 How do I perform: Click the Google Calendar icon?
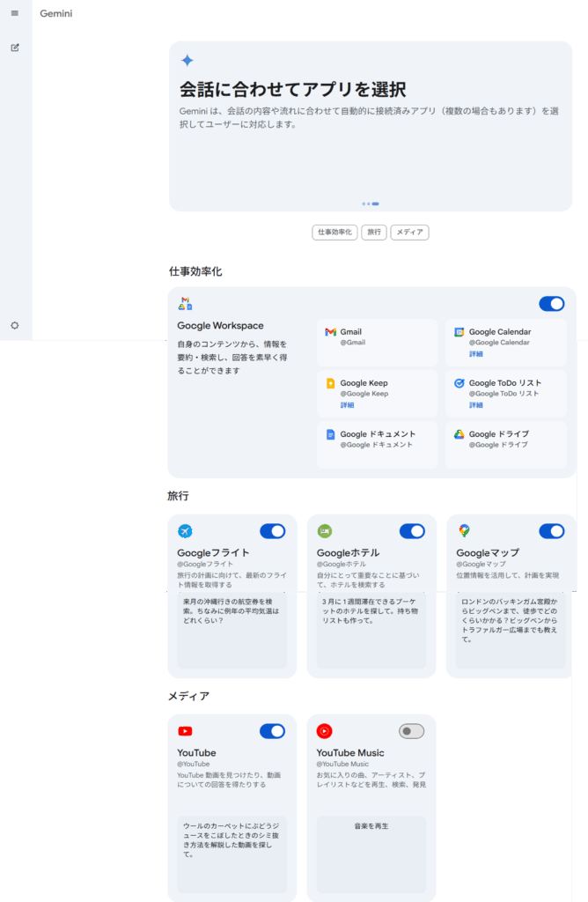(459, 332)
